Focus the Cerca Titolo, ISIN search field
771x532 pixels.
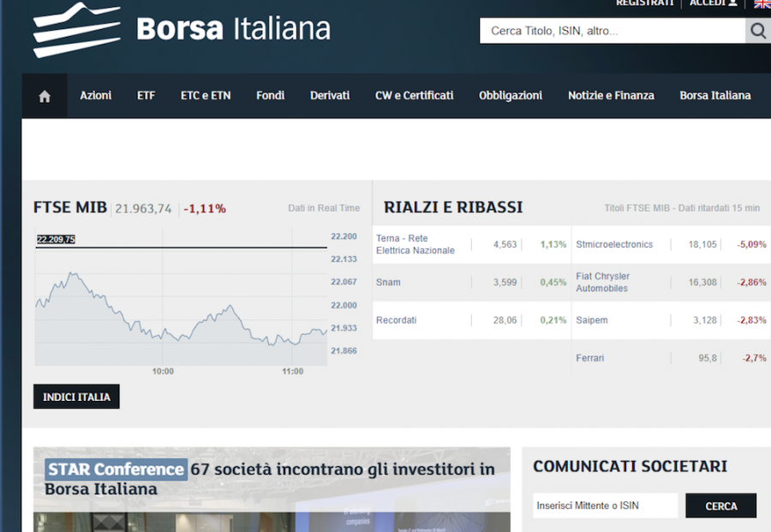point(612,32)
